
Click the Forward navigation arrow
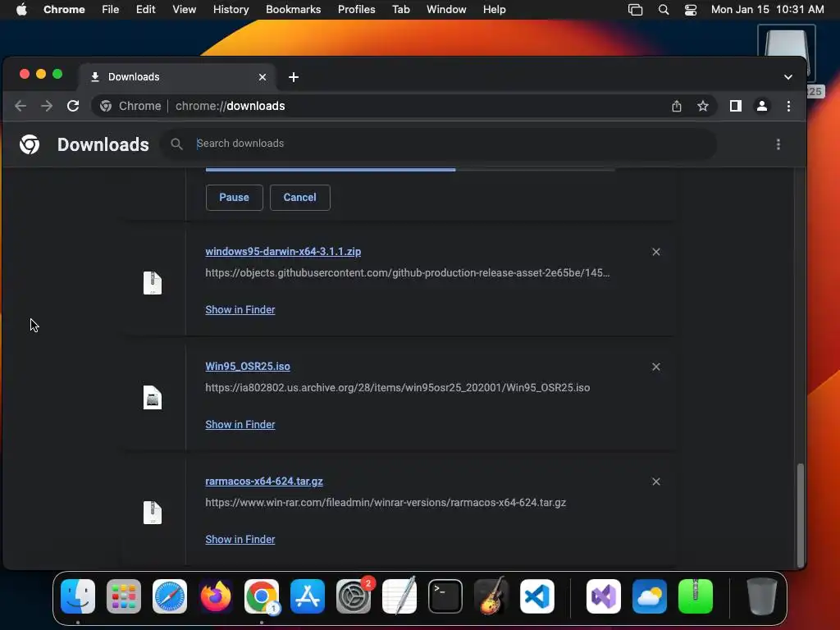(x=47, y=106)
